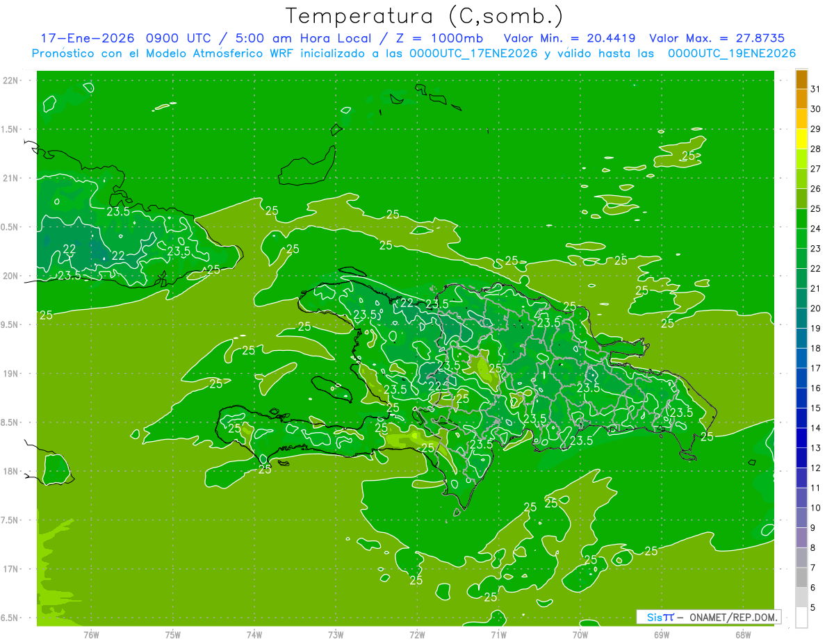Click the "Temperatura (C,somb.)" map title

click(425, 15)
